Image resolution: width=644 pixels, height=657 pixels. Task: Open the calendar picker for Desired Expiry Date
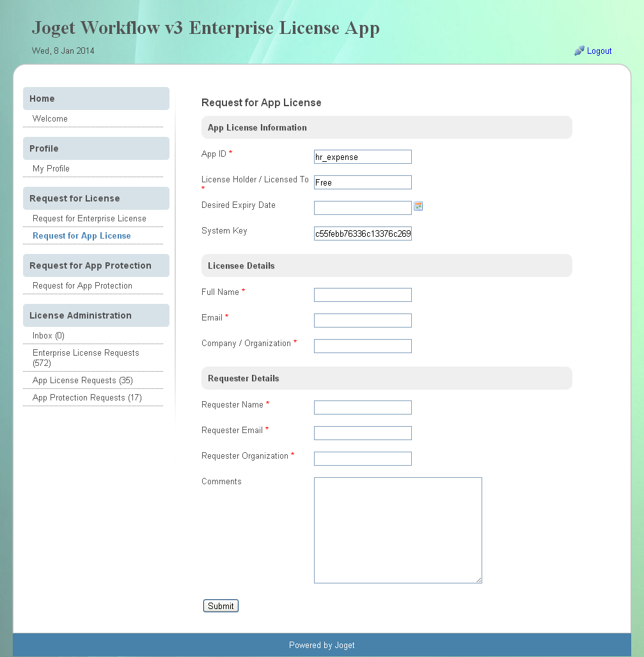tap(418, 206)
